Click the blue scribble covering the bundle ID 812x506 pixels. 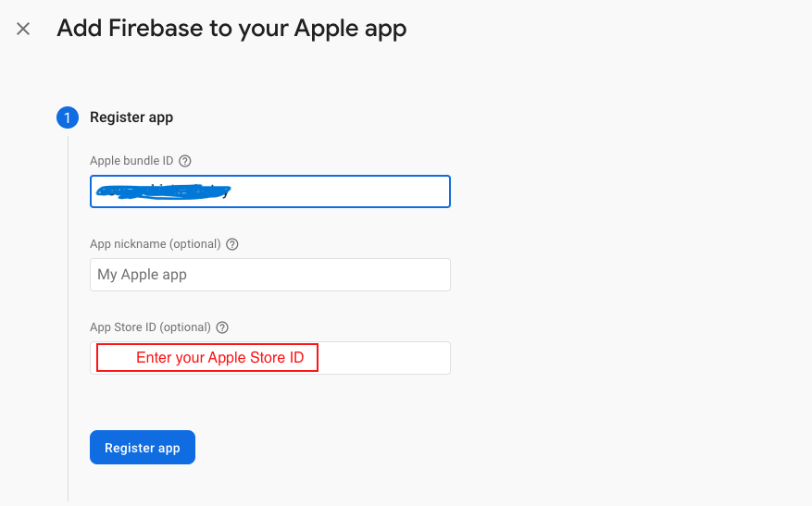point(162,191)
